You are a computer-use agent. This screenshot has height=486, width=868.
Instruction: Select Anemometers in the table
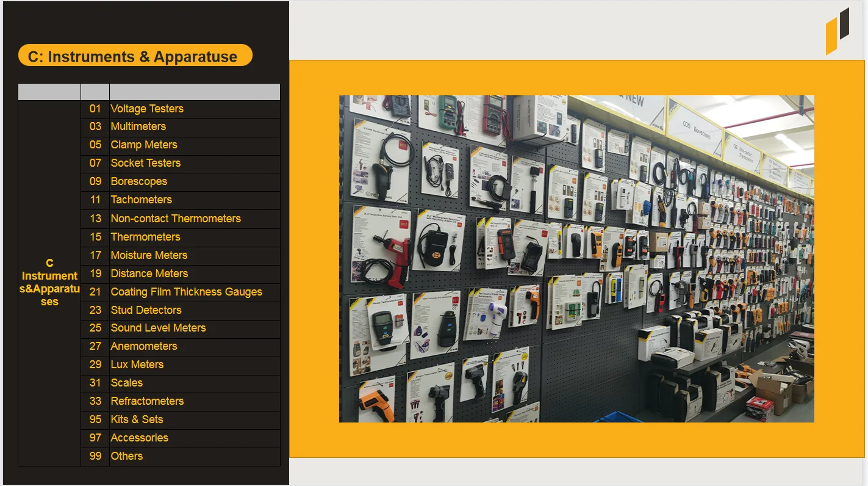[144, 346]
